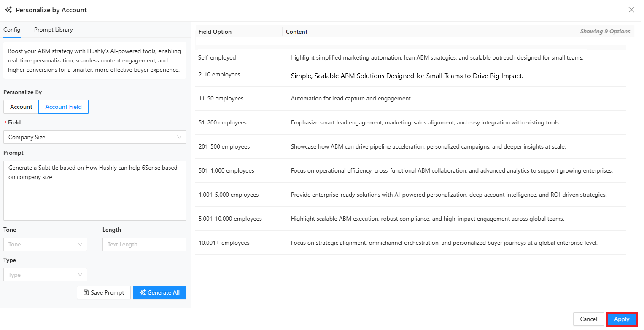
Task: Select the 2-10 employees row
Action: (x=410, y=75)
